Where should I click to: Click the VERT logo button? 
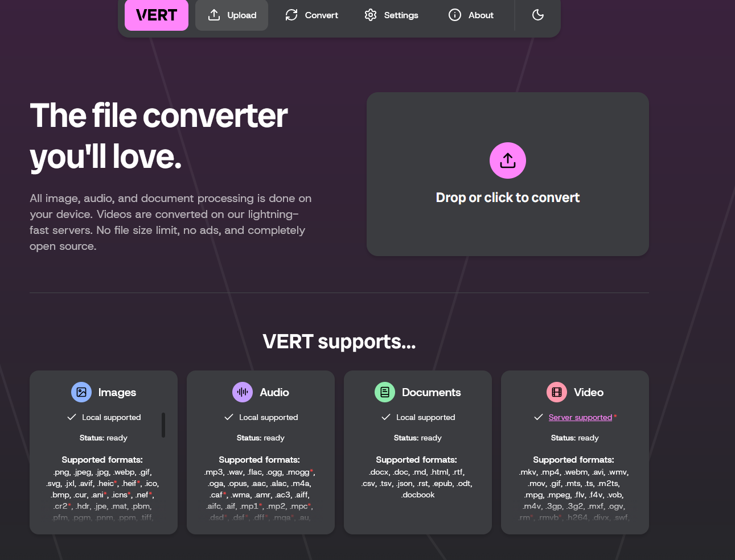tap(157, 15)
